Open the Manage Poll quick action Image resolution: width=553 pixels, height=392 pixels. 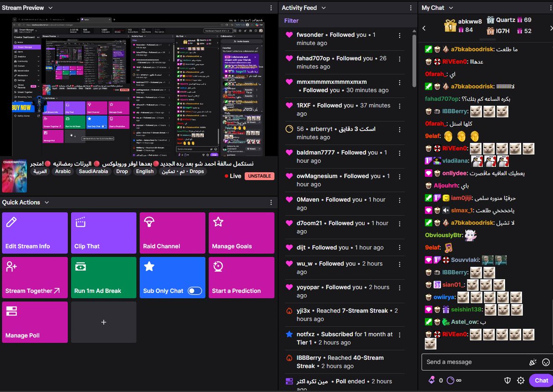35,322
